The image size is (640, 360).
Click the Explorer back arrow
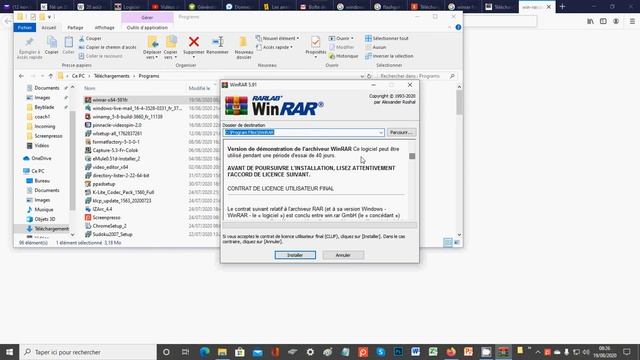(x=21, y=76)
